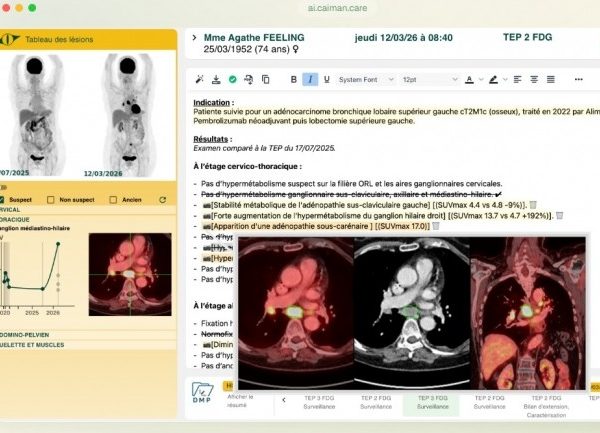Expand the text color options arrow
Screen dimensions: 600x433
click(481, 80)
